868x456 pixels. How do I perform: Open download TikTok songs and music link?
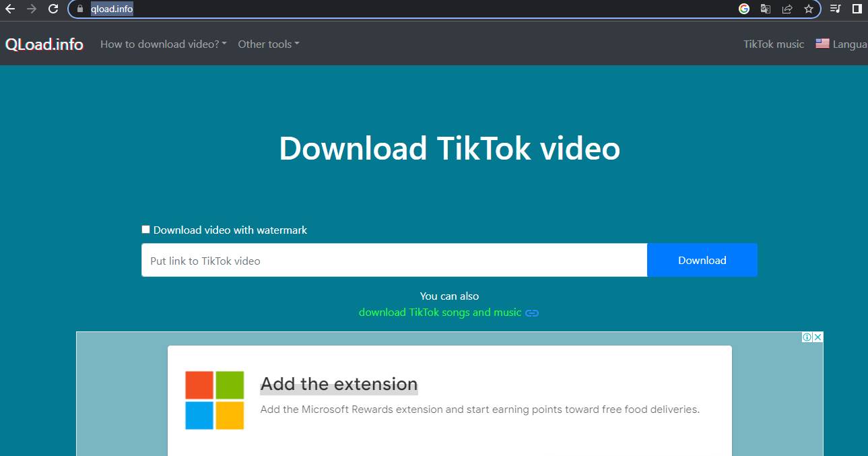[440, 313]
